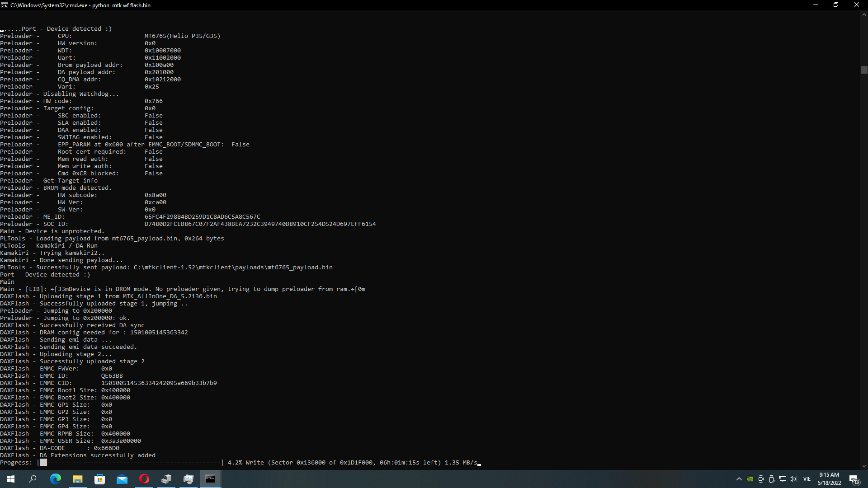Switch to the Opera browser taskbar icon
868x488 pixels.
point(144,479)
